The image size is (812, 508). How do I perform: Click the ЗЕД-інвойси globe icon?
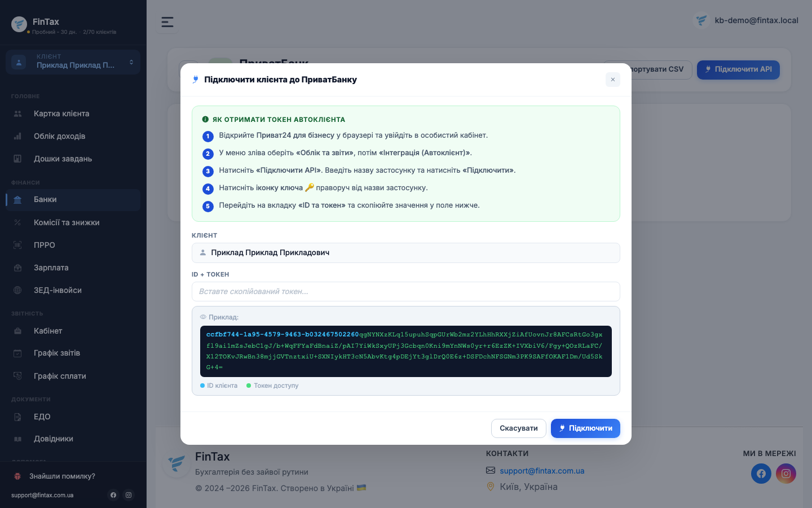tap(17, 290)
